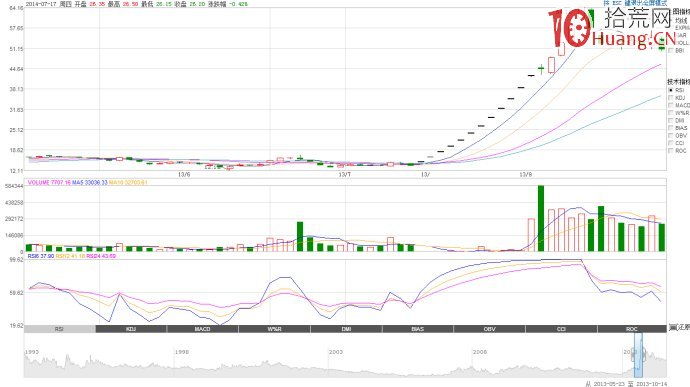
Task: Click the 还原 restore button beside ROC tab
Action: pyautogui.click(x=679, y=328)
